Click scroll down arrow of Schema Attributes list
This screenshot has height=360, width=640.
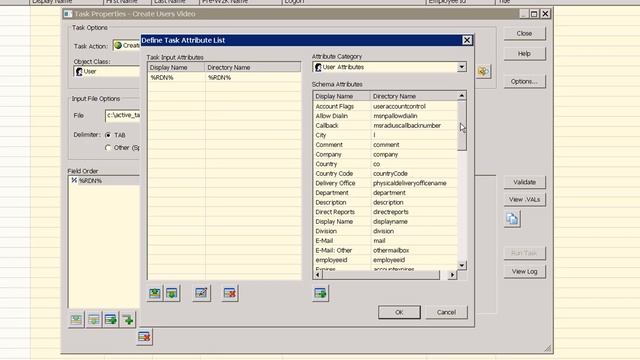pyautogui.click(x=462, y=265)
